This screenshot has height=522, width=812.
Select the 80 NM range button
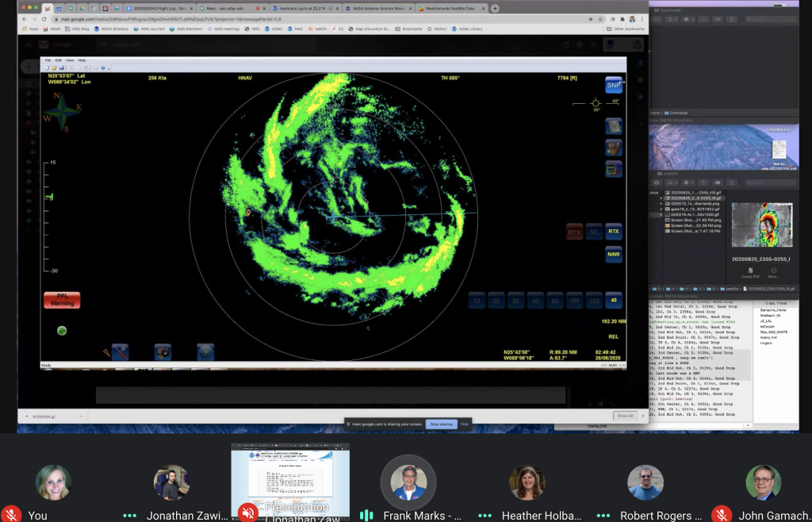click(555, 301)
